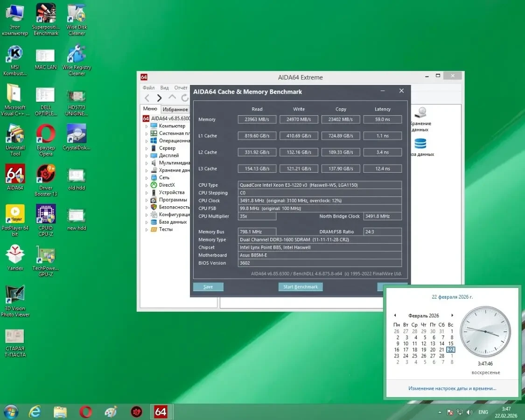Open the Superposition Benchmark desktop shortcut
525x420 pixels.
pos(46,20)
